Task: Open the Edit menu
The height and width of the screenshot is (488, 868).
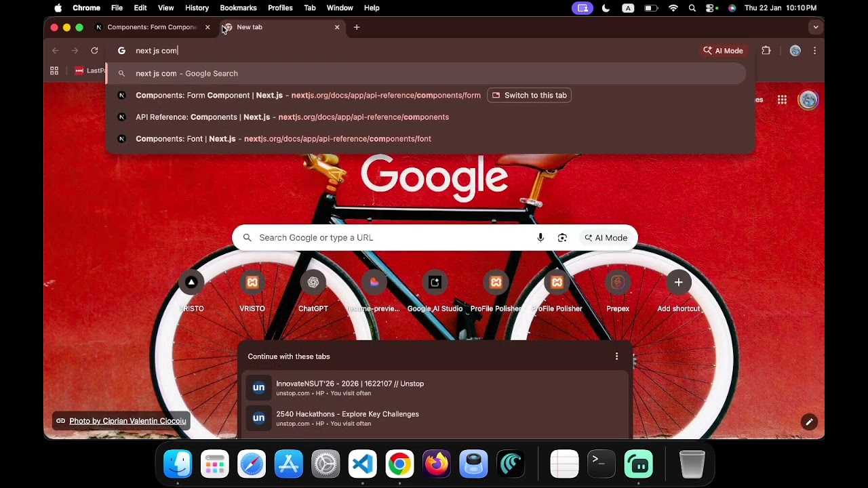Action: [140, 8]
